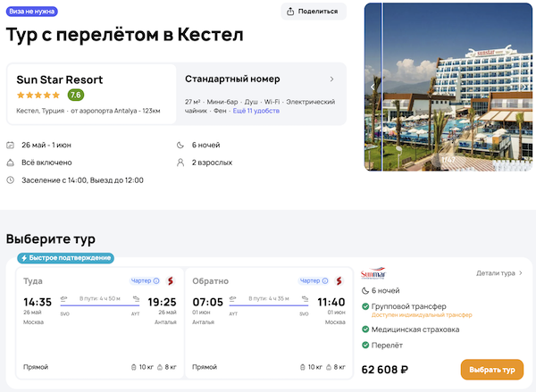Expand the Стандартный номер room details chevron

click(331, 79)
